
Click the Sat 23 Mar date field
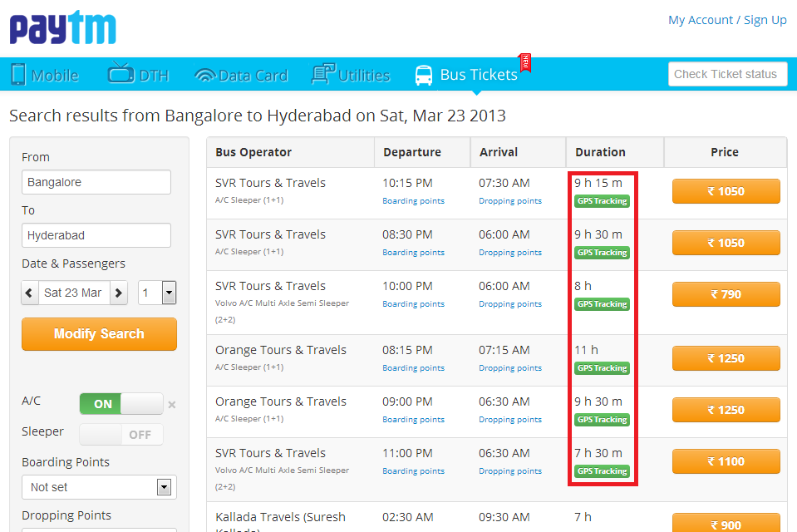coord(73,293)
